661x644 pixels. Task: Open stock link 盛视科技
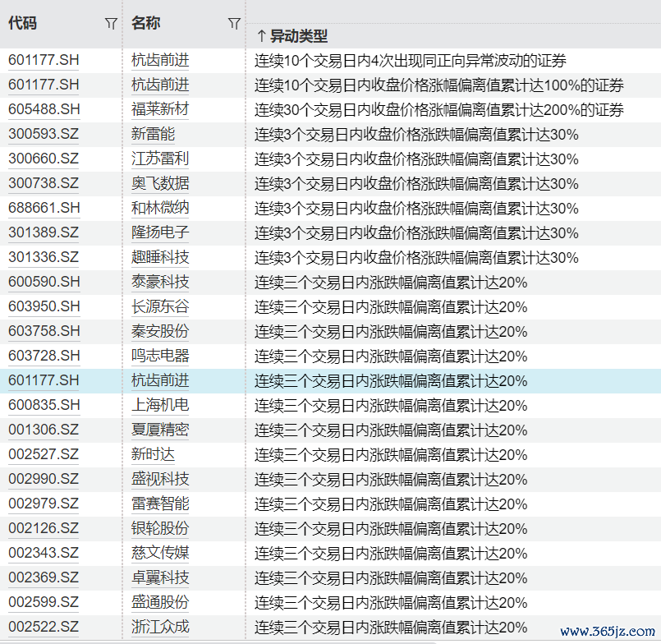tap(160, 479)
